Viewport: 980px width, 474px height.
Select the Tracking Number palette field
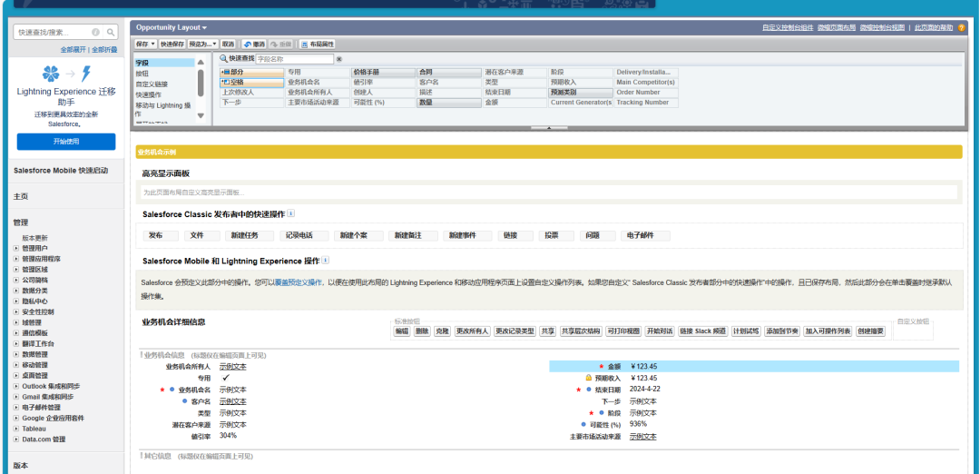tap(646, 103)
